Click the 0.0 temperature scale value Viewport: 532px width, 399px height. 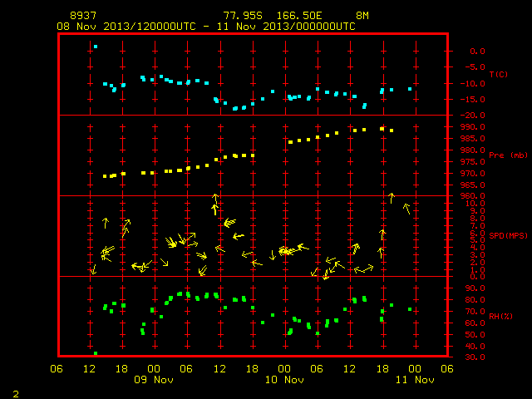point(477,52)
